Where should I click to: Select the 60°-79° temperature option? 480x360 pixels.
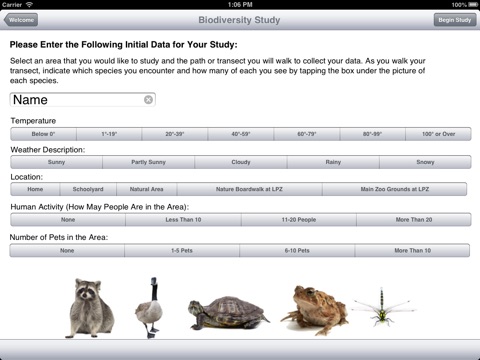pyautogui.click(x=307, y=134)
